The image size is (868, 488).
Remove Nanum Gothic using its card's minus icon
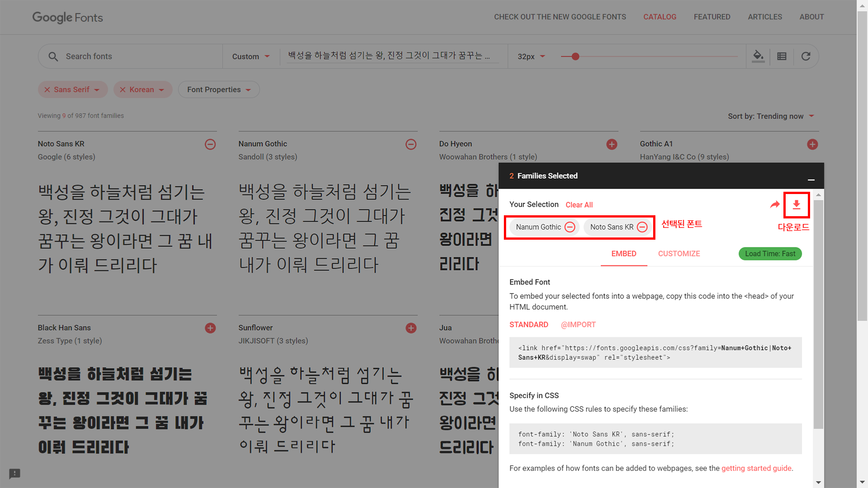(x=411, y=144)
